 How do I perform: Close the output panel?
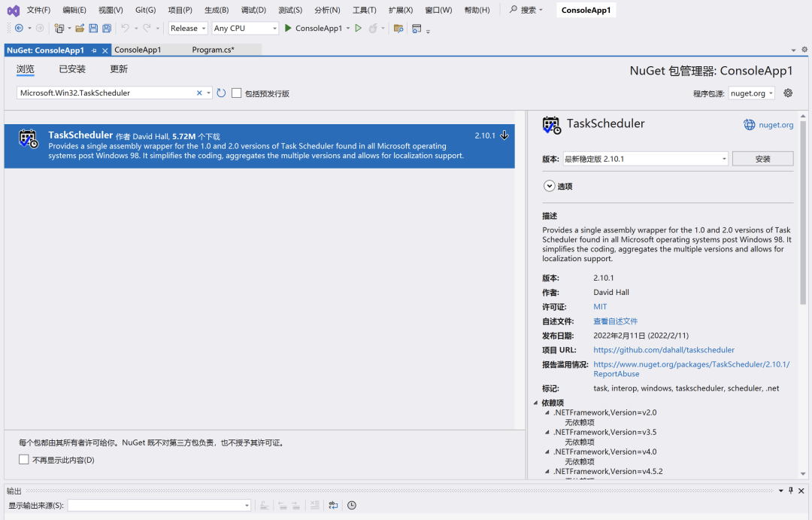(x=801, y=491)
